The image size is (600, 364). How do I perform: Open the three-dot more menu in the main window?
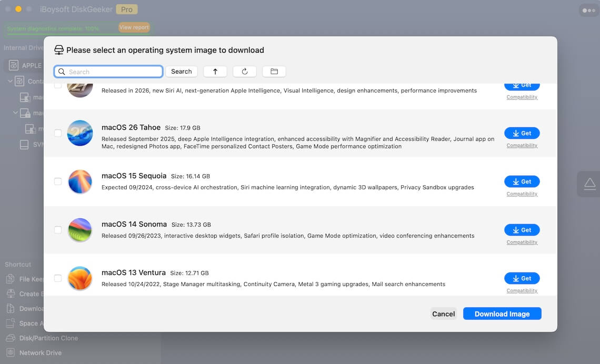(x=588, y=11)
